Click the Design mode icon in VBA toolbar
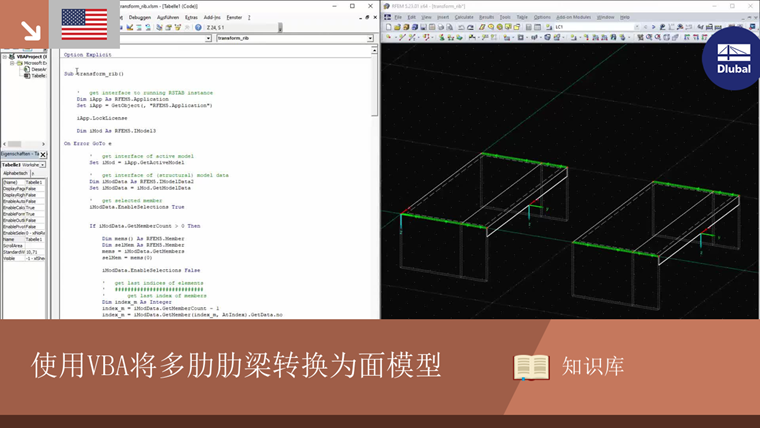Screen dimensions: 760x428 [x=130, y=28]
